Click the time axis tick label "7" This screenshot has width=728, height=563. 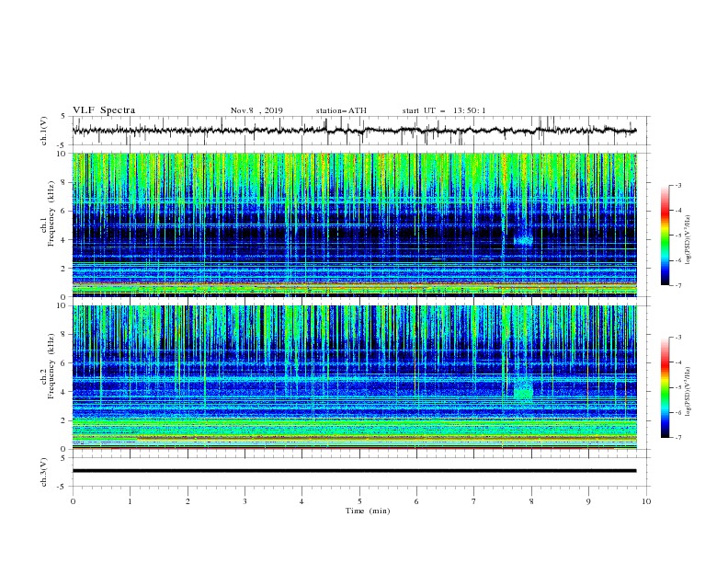[x=473, y=501]
